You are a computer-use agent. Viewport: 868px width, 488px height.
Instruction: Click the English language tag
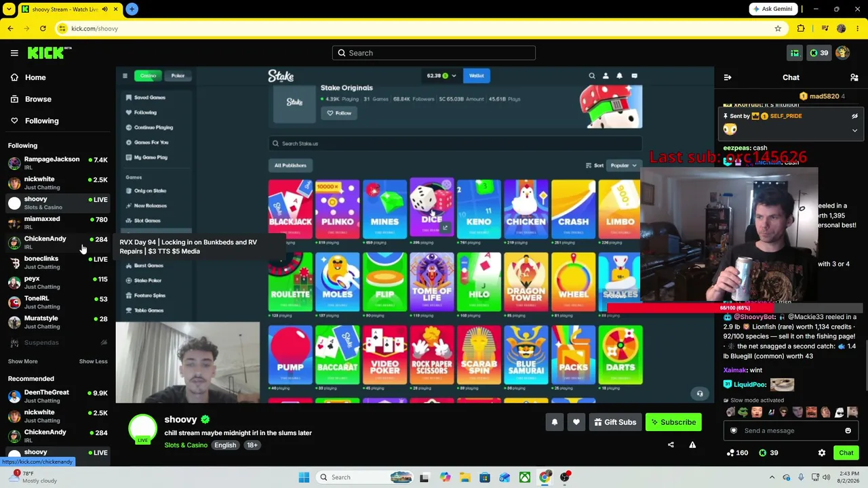(x=225, y=445)
